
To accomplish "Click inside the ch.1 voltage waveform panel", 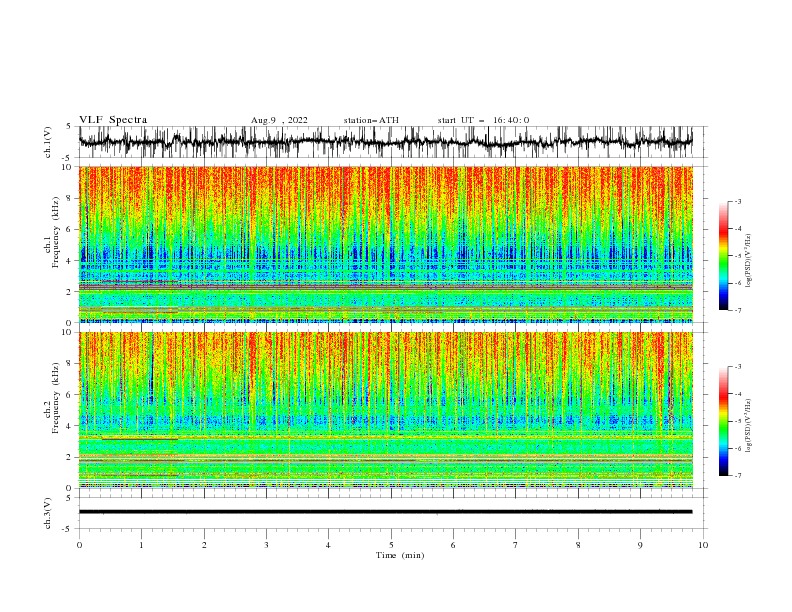I will point(392,142).
